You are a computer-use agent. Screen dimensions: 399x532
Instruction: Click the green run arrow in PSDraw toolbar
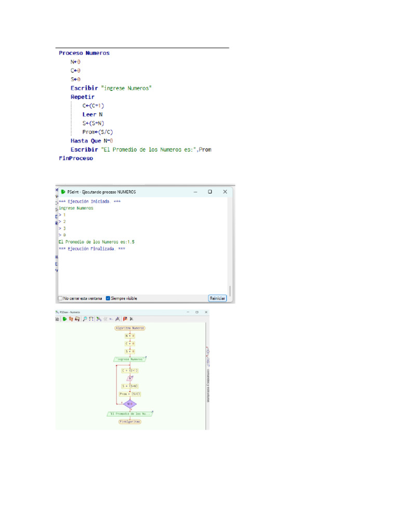coord(64,319)
